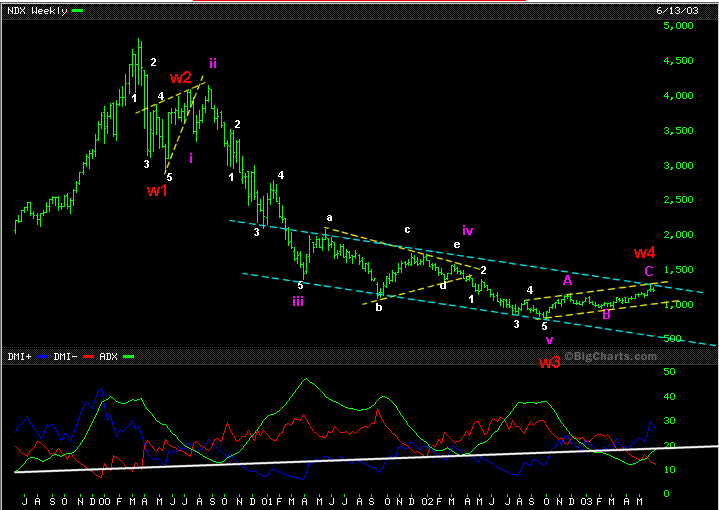Click the green legend swatch beside NDX Weekly
719x510 pixels.
pyautogui.click(x=77, y=11)
